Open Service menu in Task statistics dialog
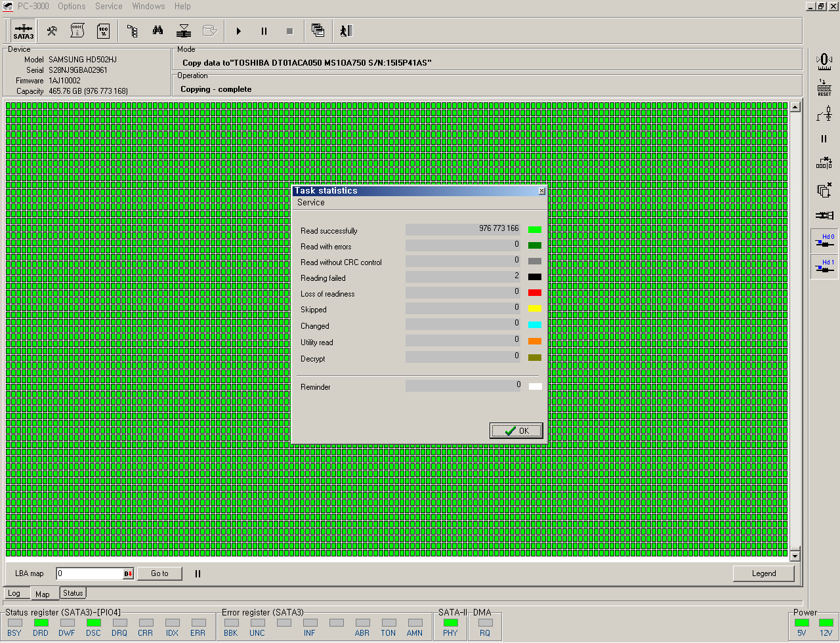 pyautogui.click(x=311, y=203)
